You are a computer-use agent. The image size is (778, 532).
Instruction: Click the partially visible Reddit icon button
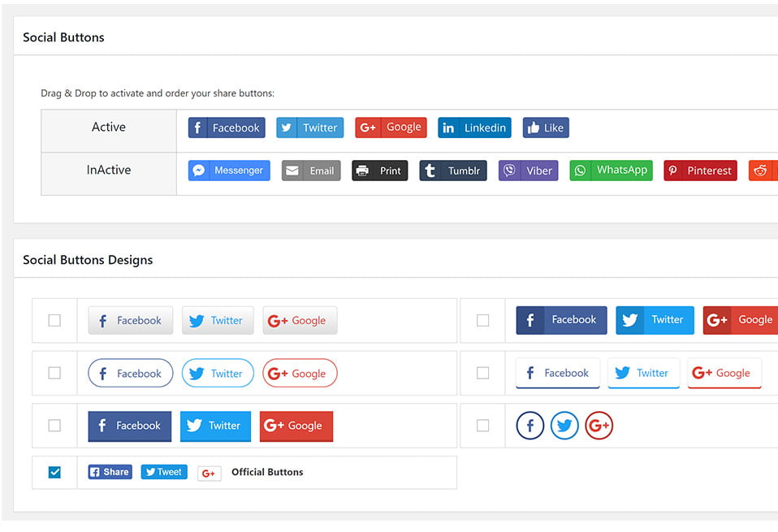[763, 171]
